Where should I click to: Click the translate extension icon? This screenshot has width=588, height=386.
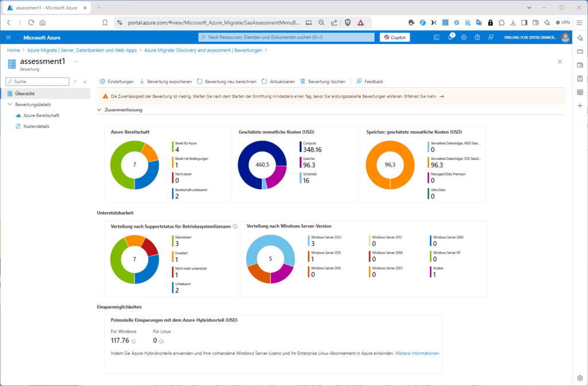pos(479,22)
